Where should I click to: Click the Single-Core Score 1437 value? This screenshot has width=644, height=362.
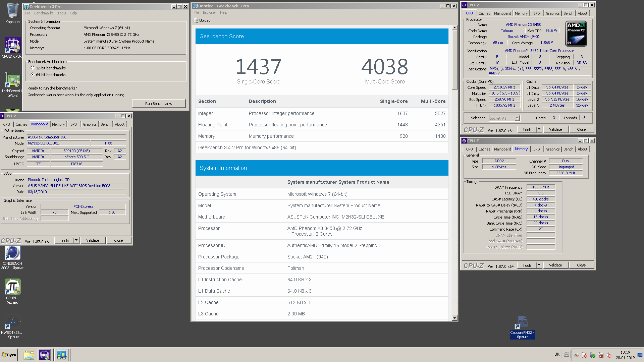[258, 67]
